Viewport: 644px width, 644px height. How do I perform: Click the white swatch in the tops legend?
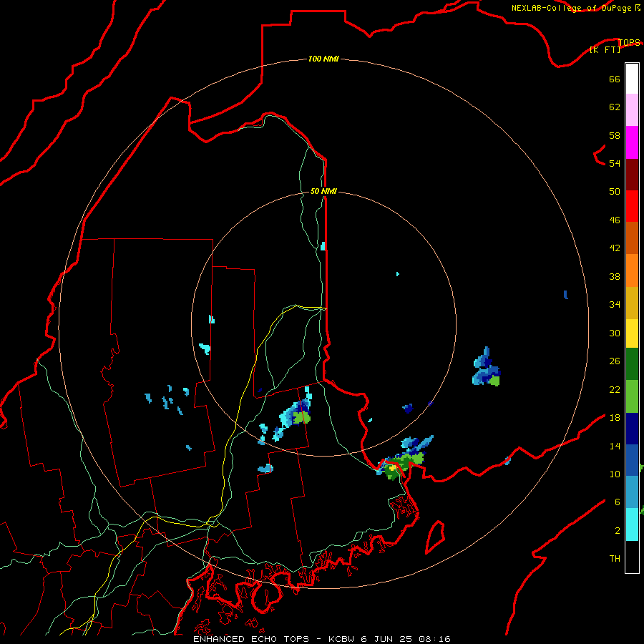click(x=632, y=79)
